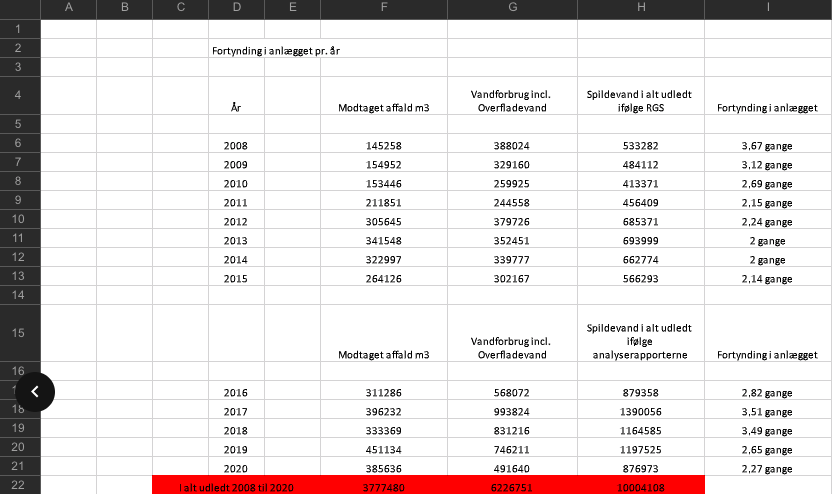832x494 pixels.
Task: Select column G header
Action: pos(513,7)
